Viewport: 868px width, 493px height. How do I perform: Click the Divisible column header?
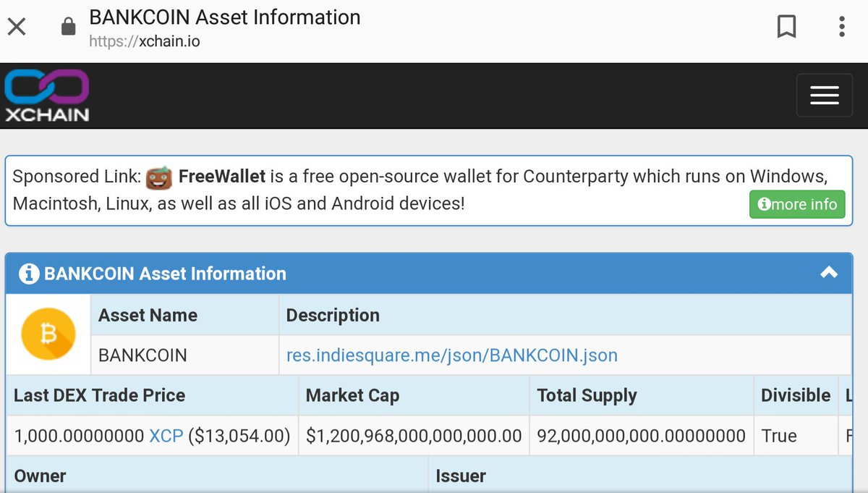coord(796,395)
